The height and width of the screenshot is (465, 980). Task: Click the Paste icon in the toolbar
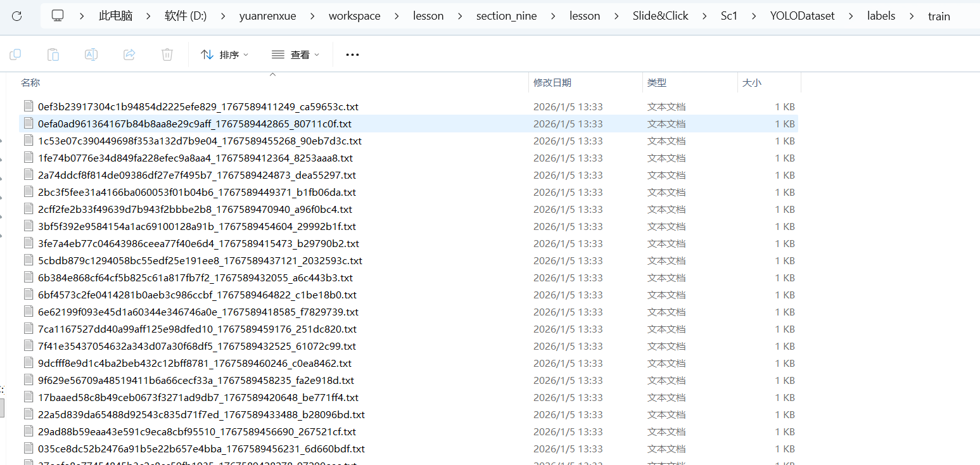point(53,54)
